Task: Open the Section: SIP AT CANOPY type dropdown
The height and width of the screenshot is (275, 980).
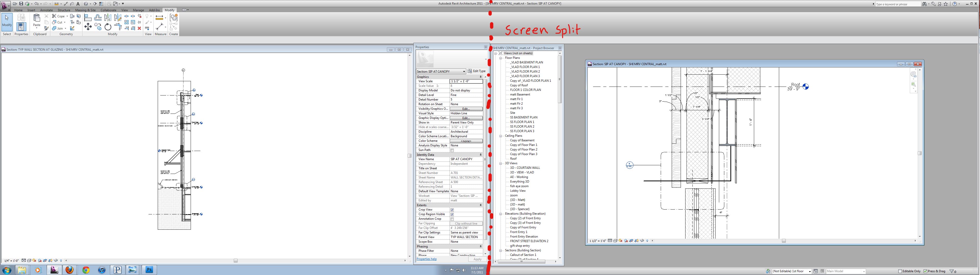Action: point(464,71)
